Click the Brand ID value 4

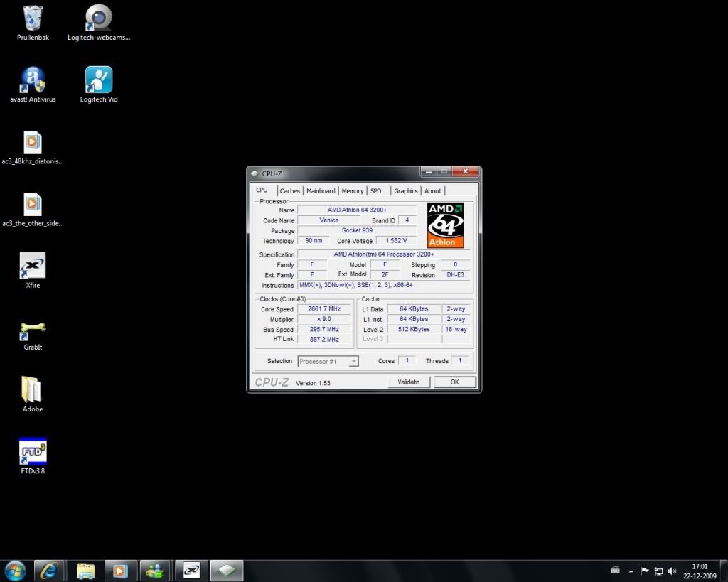pos(407,220)
